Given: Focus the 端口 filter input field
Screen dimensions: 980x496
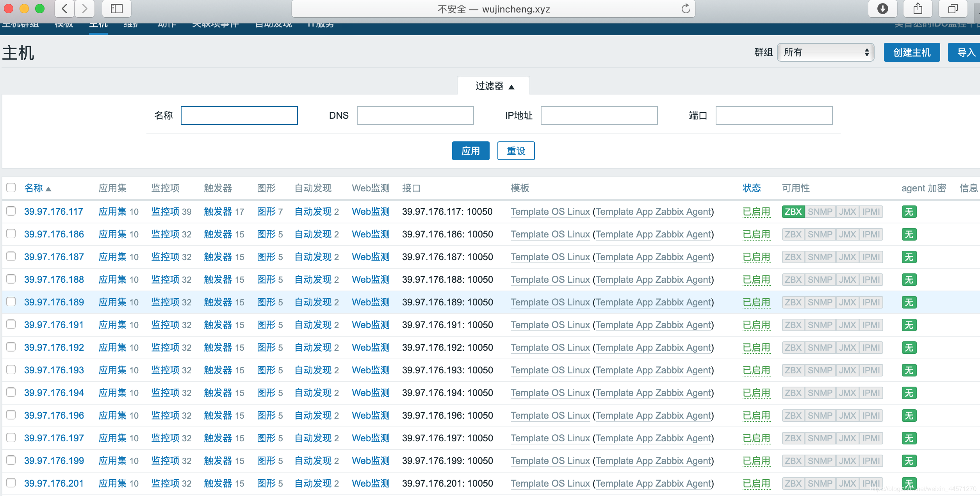Looking at the screenshot, I should [x=774, y=116].
